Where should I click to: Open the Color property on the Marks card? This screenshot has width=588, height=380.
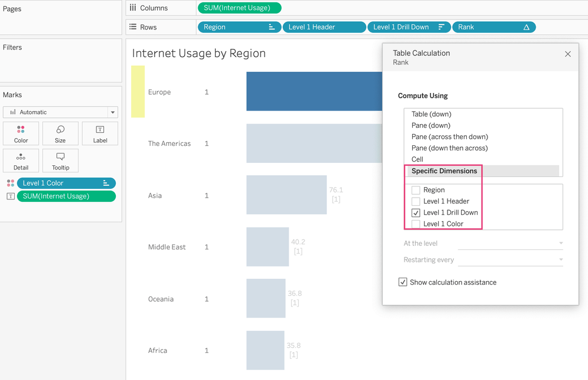coord(21,133)
